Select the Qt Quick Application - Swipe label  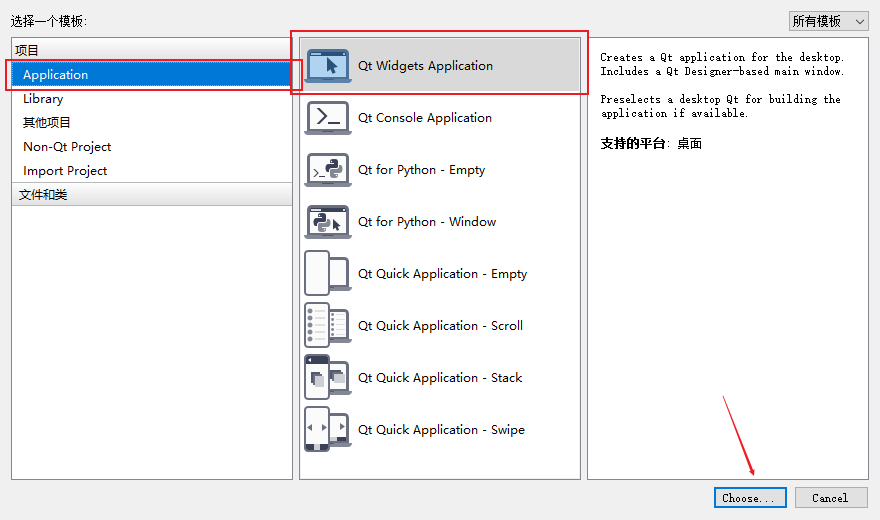pos(441,430)
